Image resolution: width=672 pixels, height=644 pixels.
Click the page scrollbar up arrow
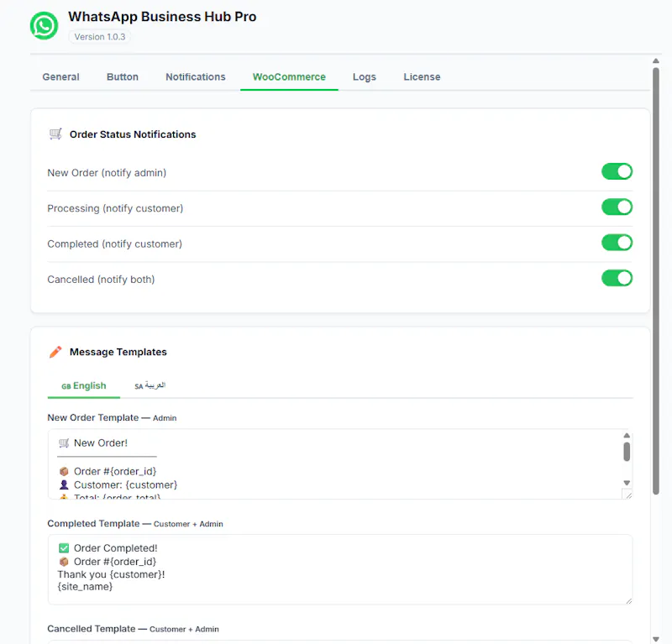pyautogui.click(x=656, y=60)
